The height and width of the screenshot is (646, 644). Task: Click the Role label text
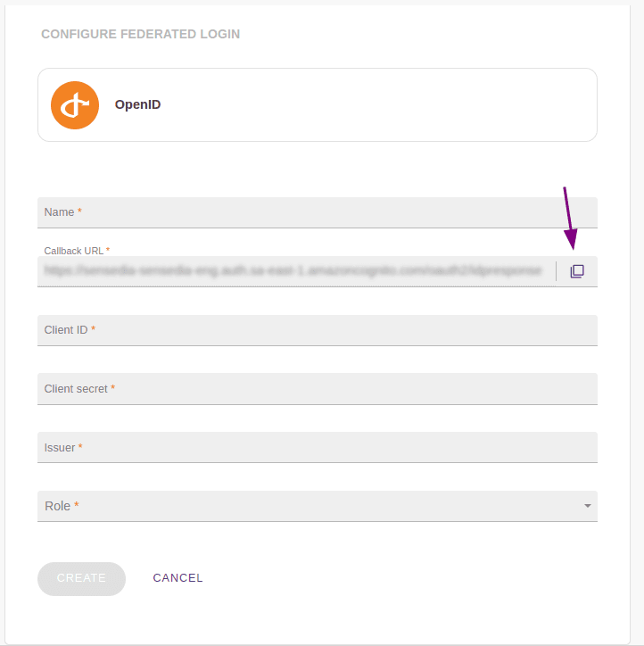click(x=58, y=506)
